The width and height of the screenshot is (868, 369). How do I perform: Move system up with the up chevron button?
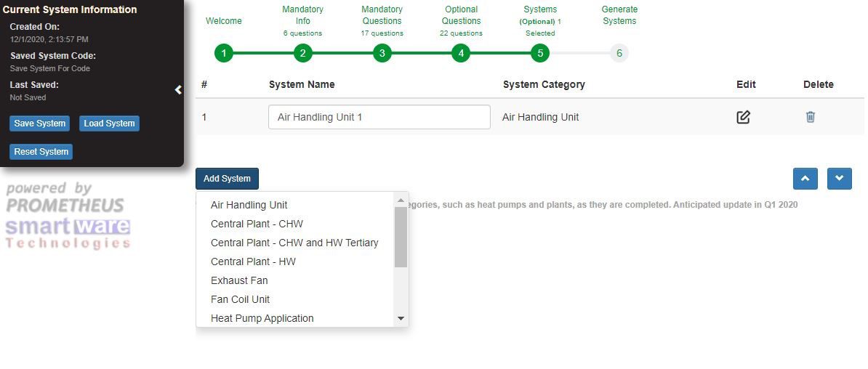point(805,179)
